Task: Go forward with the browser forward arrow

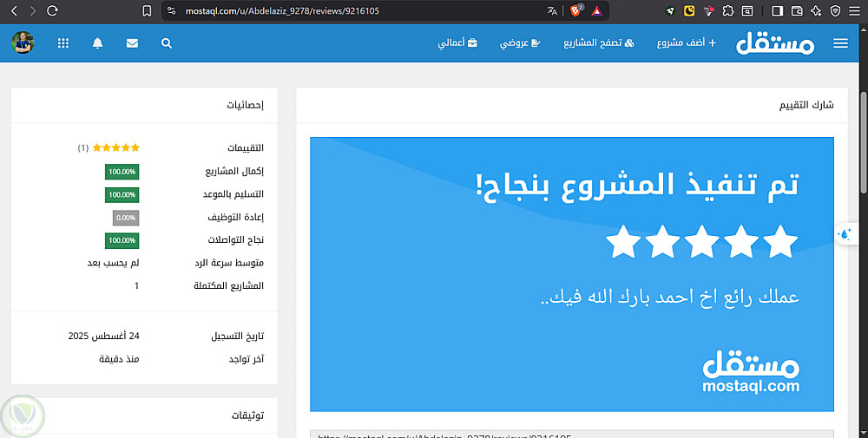Action: coord(33,10)
